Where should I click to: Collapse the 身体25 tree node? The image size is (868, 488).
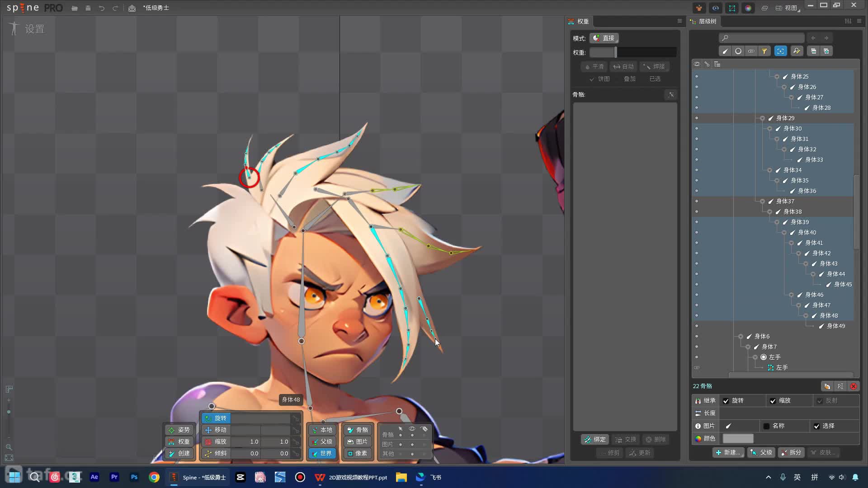click(777, 77)
